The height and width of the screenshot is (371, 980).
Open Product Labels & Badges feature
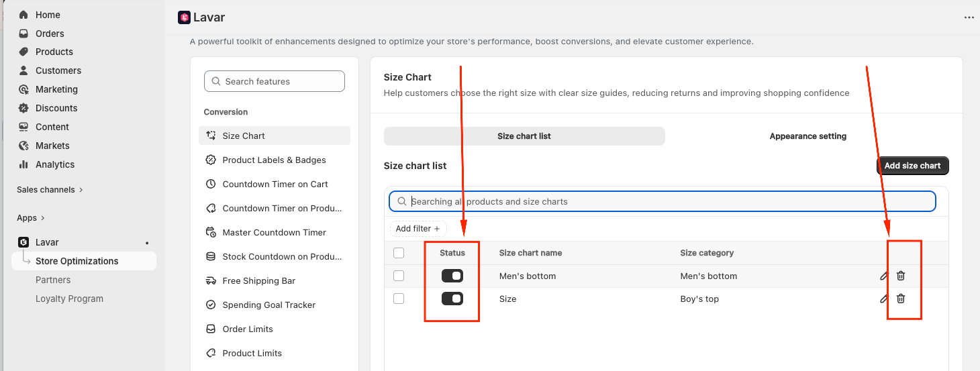(x=275, y=160)
